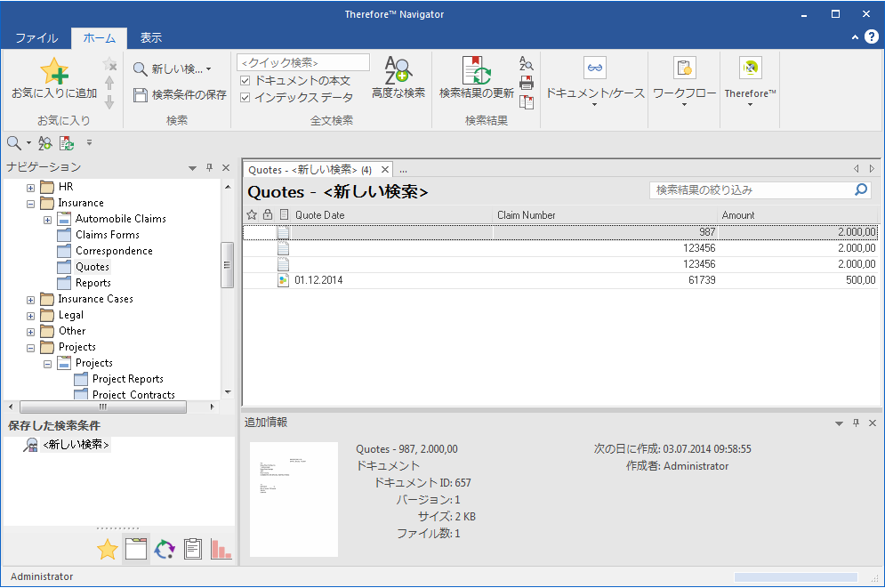This screenshot has width=885, height=588.
Task: Open the new search dropdown arrow
Action: pos(209,69)
